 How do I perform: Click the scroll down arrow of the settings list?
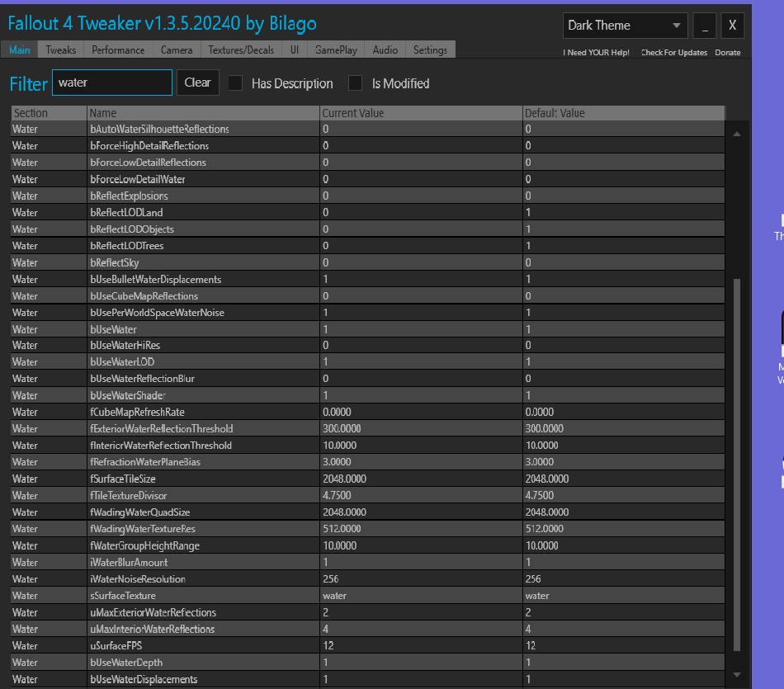tap(736, 675)
